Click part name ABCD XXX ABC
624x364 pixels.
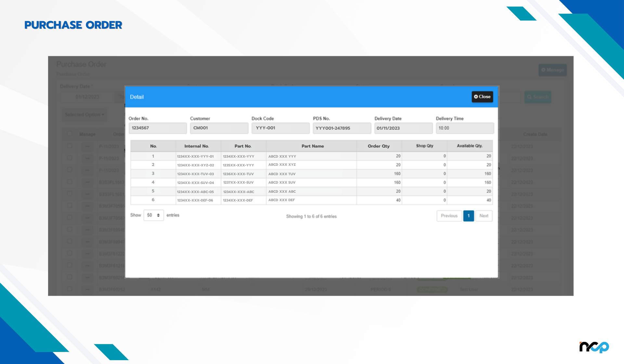(x=282, y=191)
